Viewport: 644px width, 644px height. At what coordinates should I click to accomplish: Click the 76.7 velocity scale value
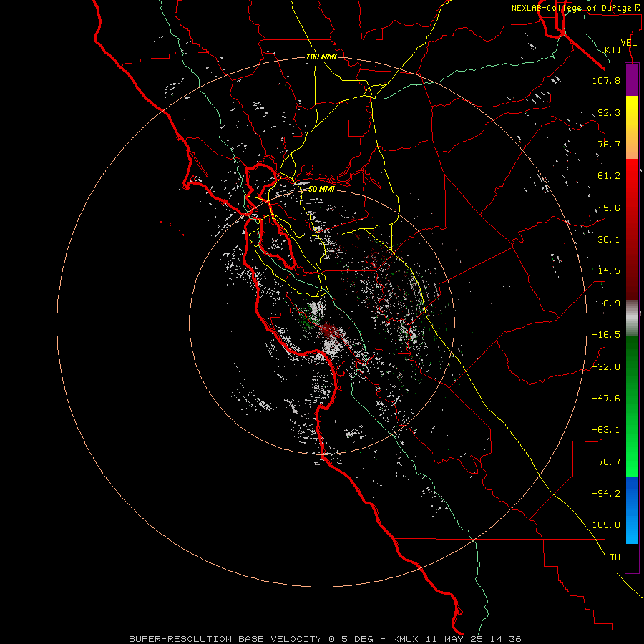[609, 144]
